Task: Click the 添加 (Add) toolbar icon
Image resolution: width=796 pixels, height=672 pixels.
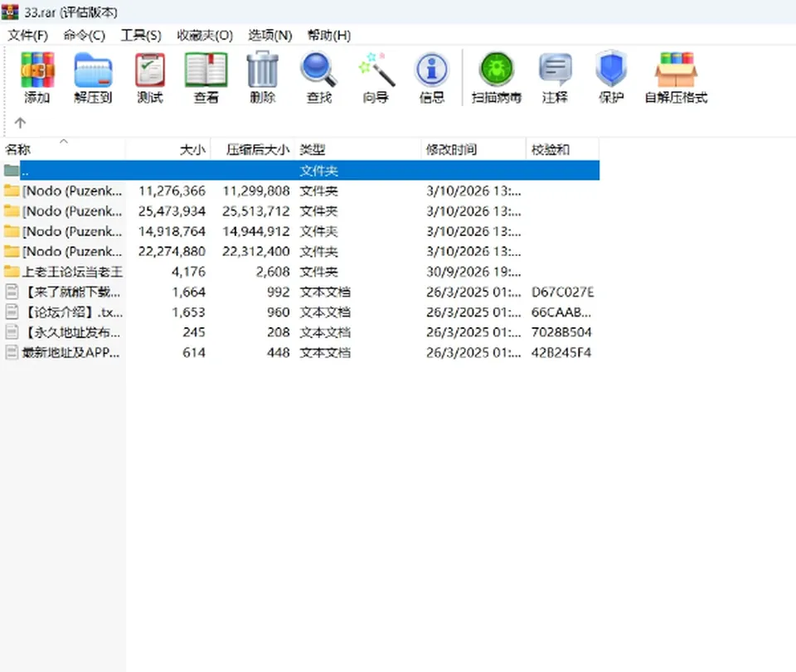Action: 37,78
